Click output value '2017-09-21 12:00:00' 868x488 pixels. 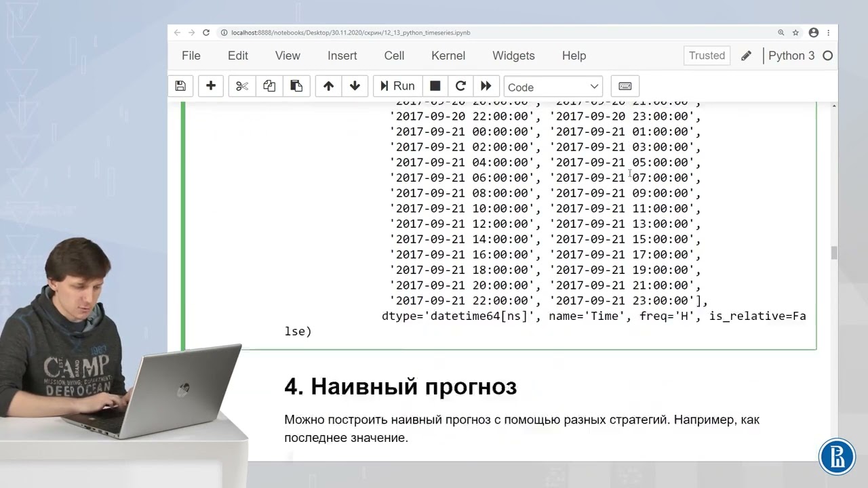[462, 224]
